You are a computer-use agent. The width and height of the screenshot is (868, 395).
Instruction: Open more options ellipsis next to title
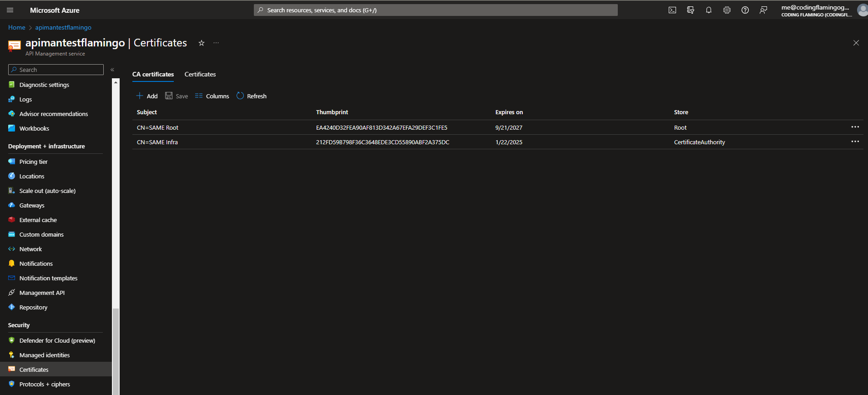click(x=216, y=43)
